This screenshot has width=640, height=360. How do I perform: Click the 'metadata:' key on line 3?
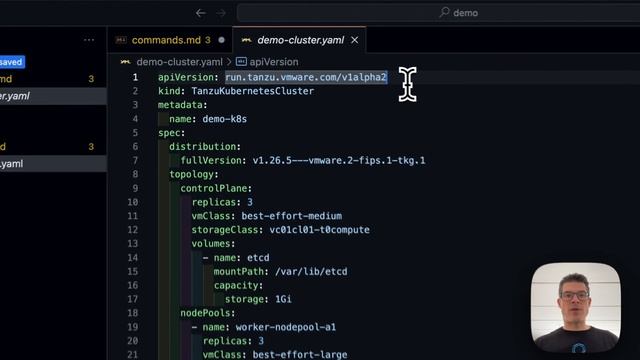tap(182, 105)
